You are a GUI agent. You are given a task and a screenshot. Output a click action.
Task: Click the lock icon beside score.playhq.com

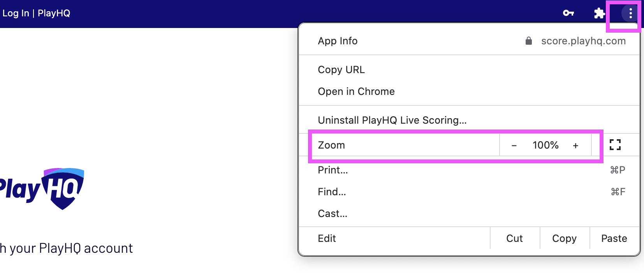point(528,41)
